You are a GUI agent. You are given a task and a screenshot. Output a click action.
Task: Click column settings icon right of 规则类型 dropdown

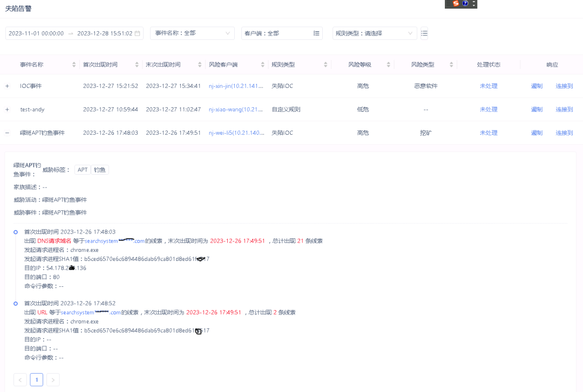[x=424, y=33]
